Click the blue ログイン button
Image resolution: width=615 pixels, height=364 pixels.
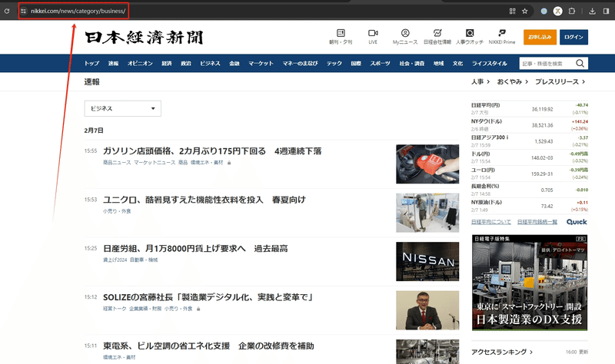(573, 37)
